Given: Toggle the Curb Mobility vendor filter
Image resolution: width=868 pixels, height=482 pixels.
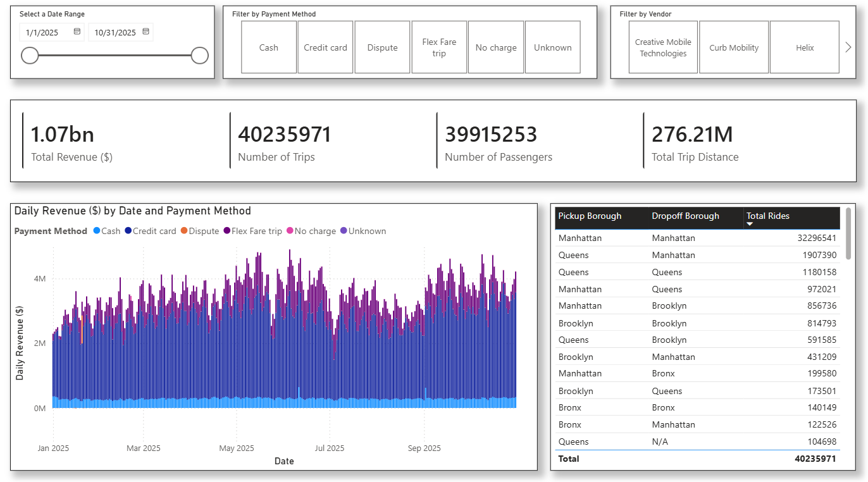Looking at the screenshot, I should click(x=734, y=47).
